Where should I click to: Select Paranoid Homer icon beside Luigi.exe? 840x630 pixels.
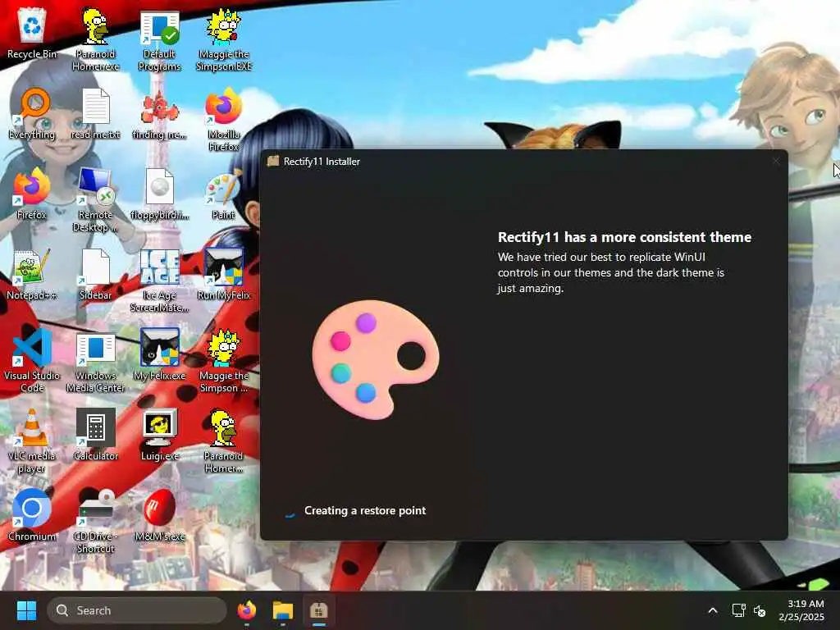(x=224, y=441)
